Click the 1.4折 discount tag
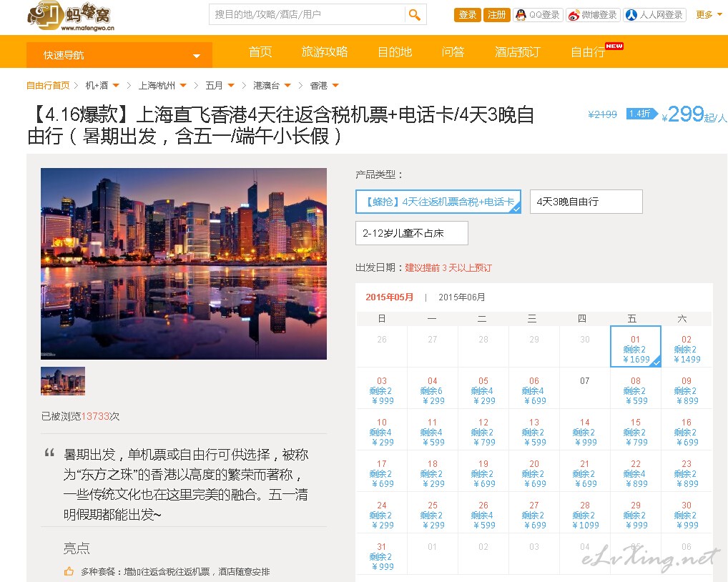This screenshot has height=582, width=728. coord(641,114)
